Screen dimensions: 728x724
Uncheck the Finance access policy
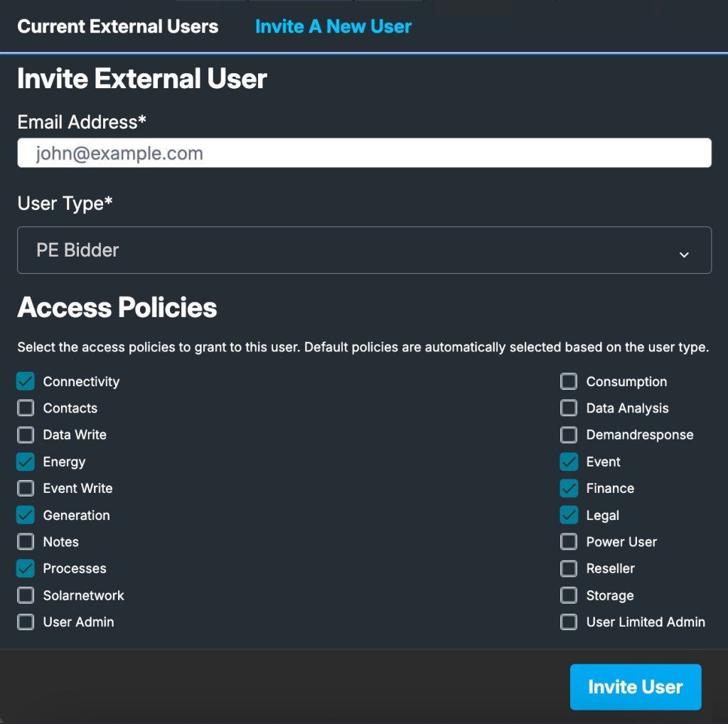(569, 489)
